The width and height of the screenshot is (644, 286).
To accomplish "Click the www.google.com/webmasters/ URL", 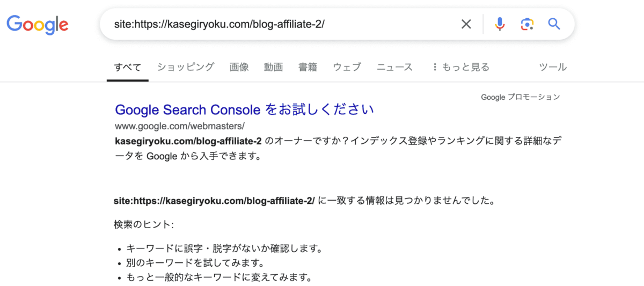I will [180, 127].
